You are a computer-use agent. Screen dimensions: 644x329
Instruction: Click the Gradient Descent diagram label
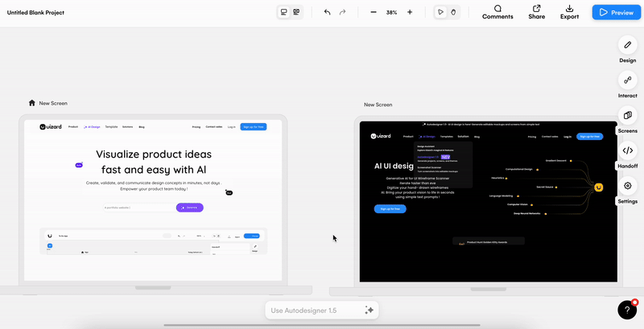pyautogui.click(x=555, y=161)
